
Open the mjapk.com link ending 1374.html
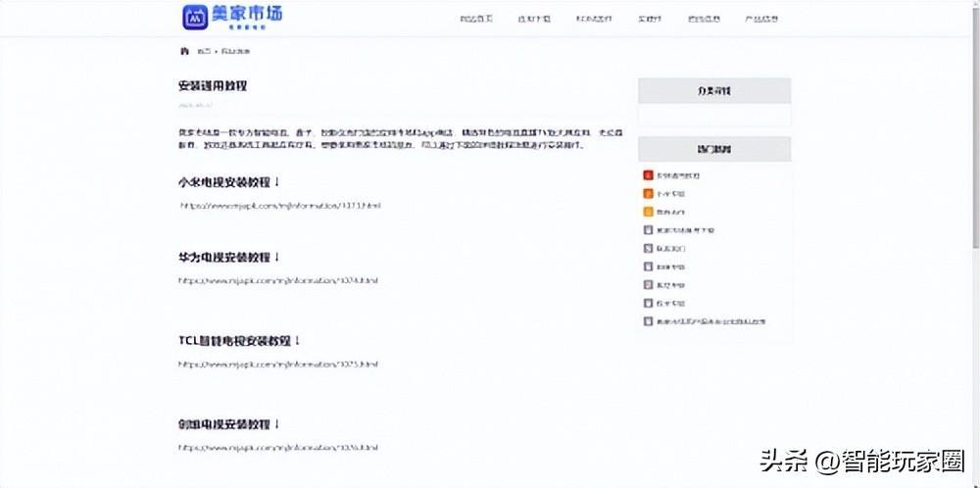278,280
